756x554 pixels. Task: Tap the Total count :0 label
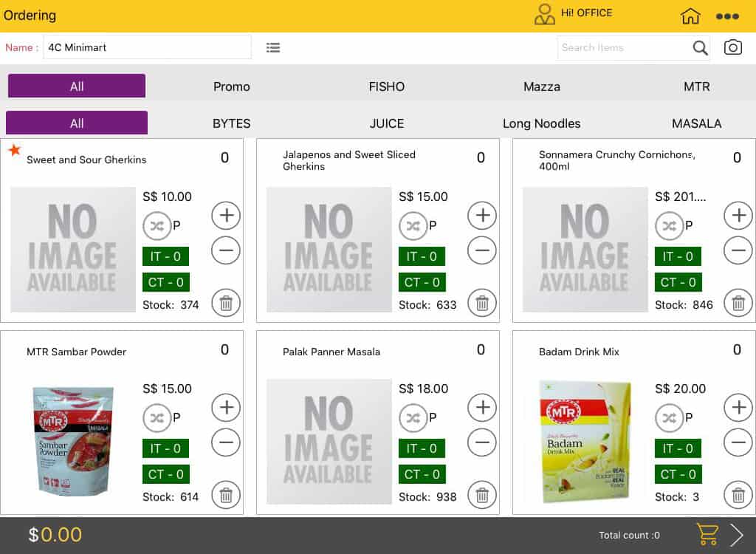point(629,536)
